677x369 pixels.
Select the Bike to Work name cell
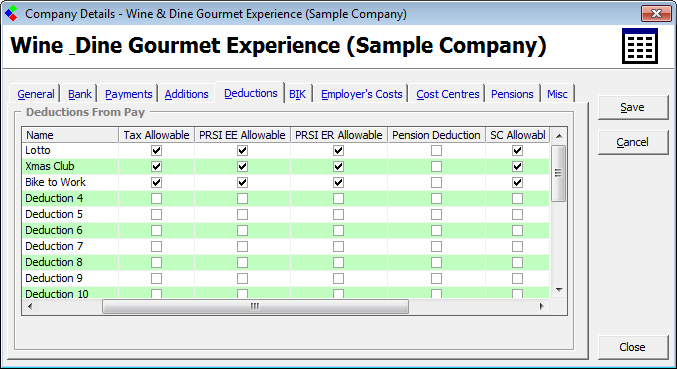point(70,182)
